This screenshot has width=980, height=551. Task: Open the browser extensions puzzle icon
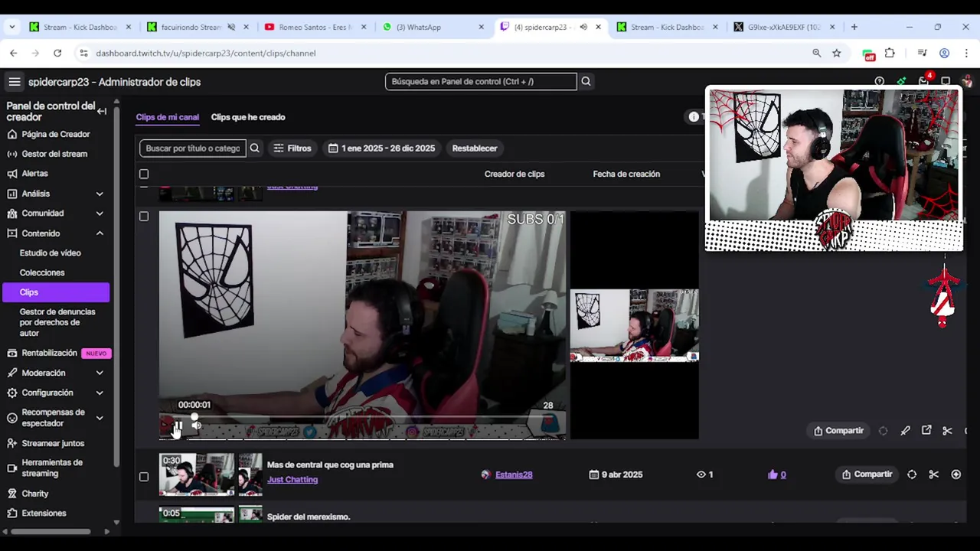point(890,53)
